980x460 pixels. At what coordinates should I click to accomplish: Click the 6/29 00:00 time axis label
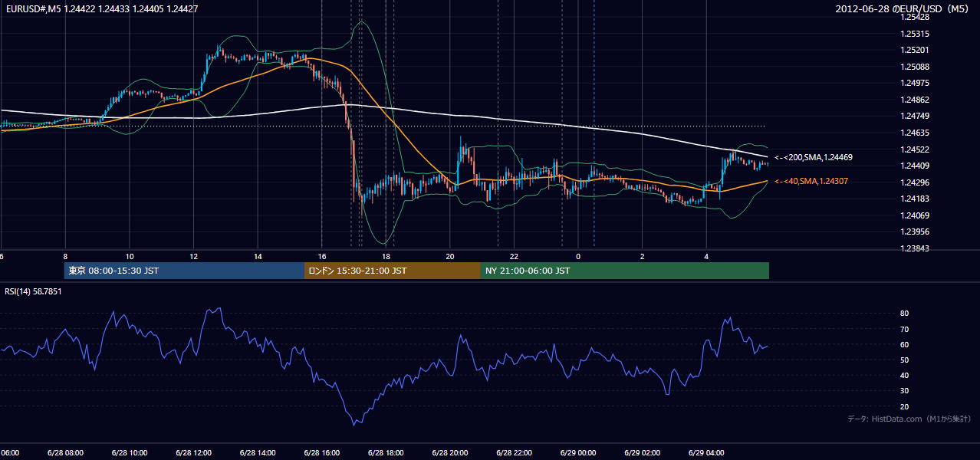pos(578,452)
